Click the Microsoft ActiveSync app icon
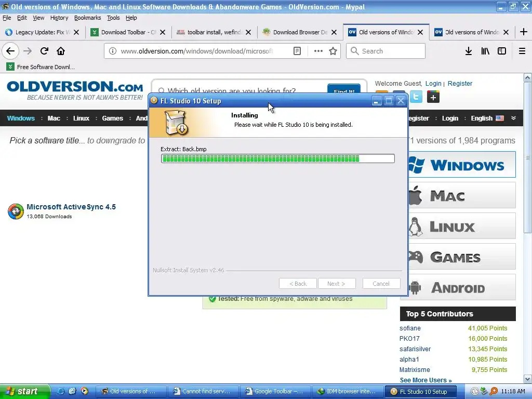The width and height of the screenshot is (532, 399). [16, 211]
